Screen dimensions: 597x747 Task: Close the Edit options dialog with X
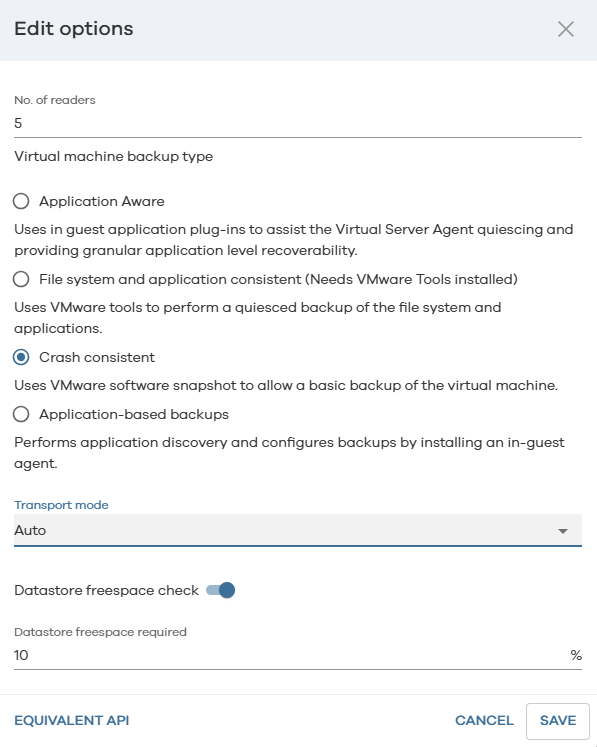pyautogui.click(x=566, y=29)
